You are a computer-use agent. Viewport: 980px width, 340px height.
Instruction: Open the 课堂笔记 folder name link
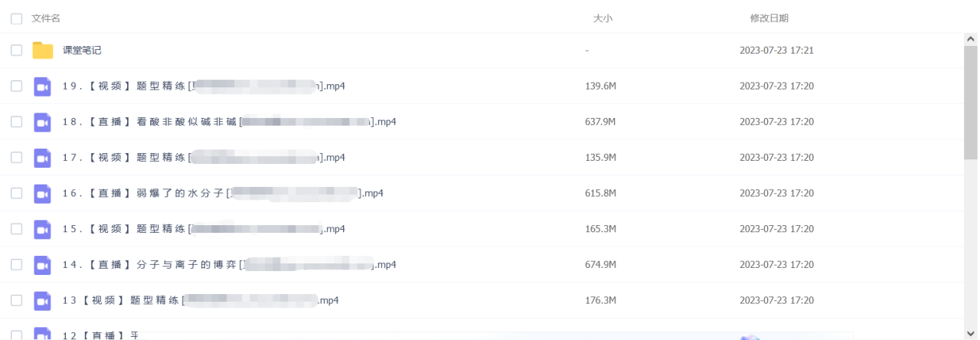click(82, 51)
